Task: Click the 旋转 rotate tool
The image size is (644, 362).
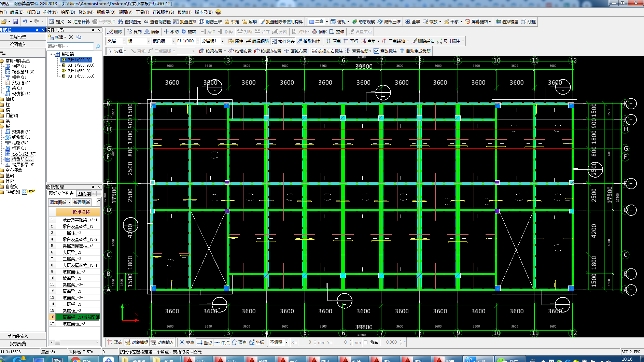Action: pyautogui.click(x=188, y=31)
